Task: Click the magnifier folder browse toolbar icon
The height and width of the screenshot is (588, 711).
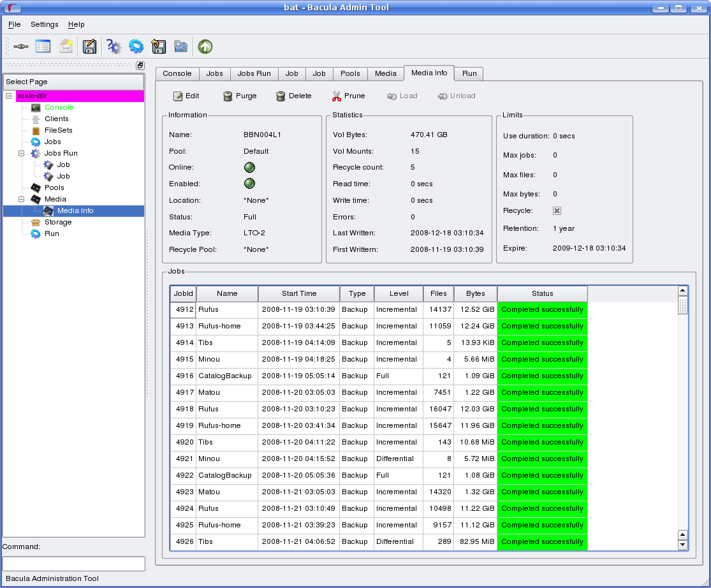Action: (180, 47)
